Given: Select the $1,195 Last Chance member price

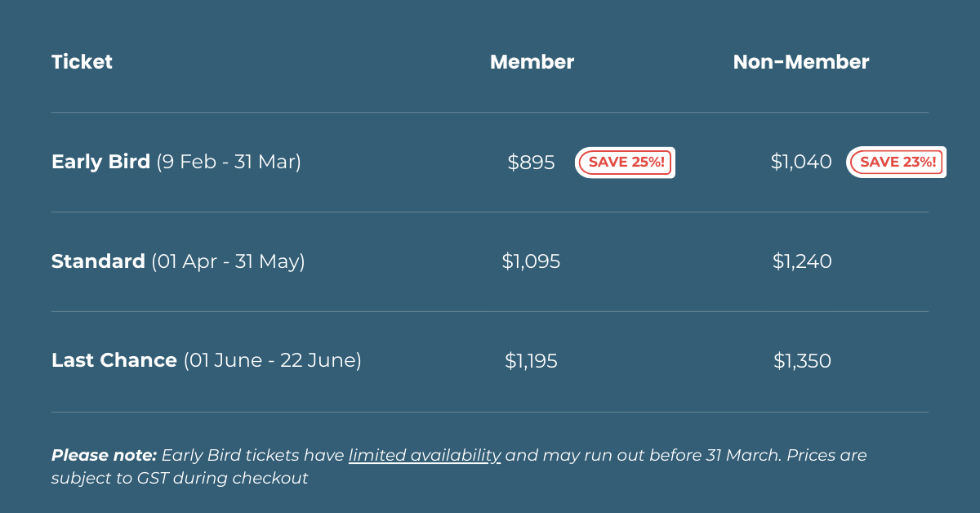Looking at the screenshot, I should tap(531, 361).
